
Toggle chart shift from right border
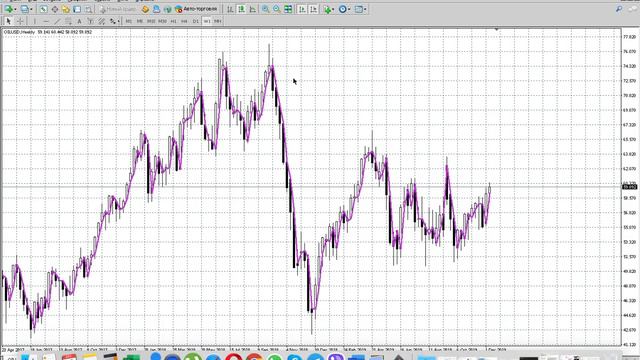click(313, 9)
